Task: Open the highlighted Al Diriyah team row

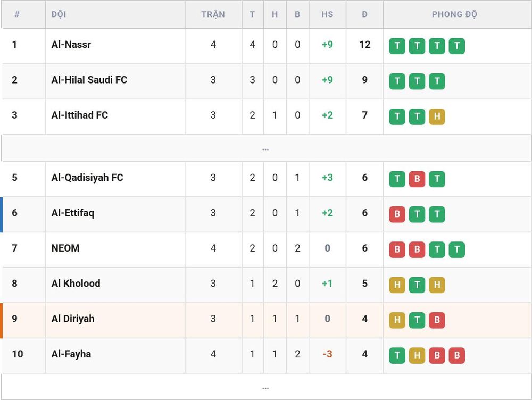Action: 266,320
